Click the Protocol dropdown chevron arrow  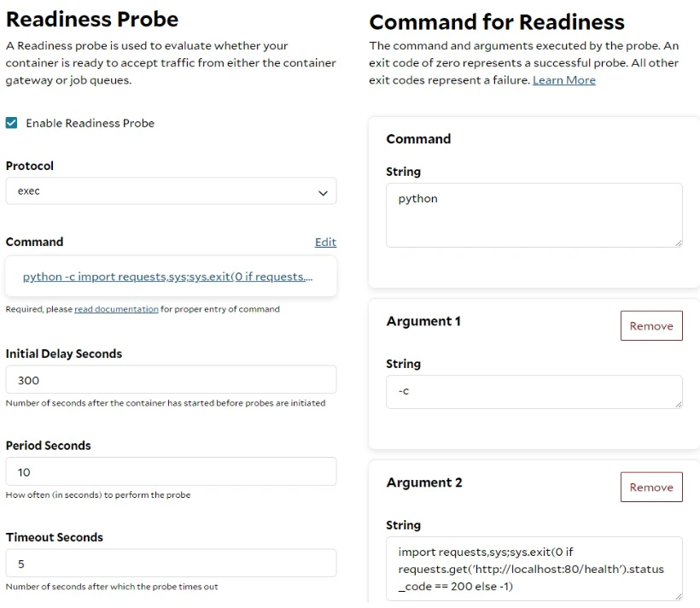(x=323, y=193)
